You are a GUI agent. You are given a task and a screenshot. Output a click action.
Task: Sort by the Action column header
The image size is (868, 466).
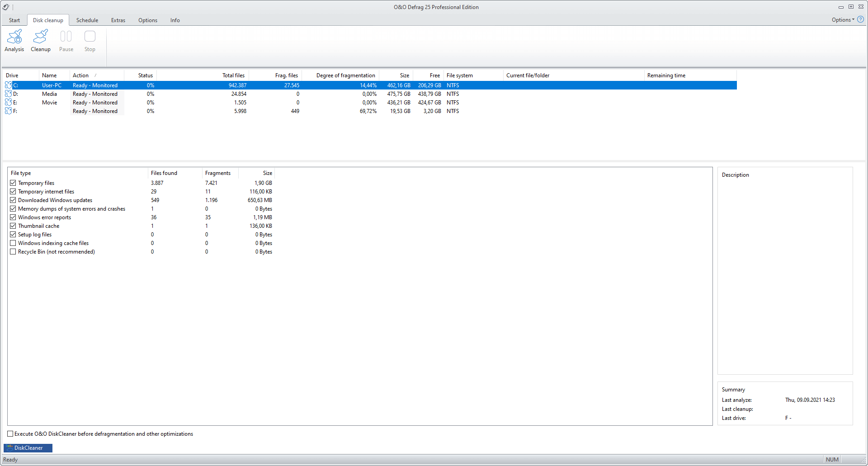pyautogui.click(x=97, y=75)
